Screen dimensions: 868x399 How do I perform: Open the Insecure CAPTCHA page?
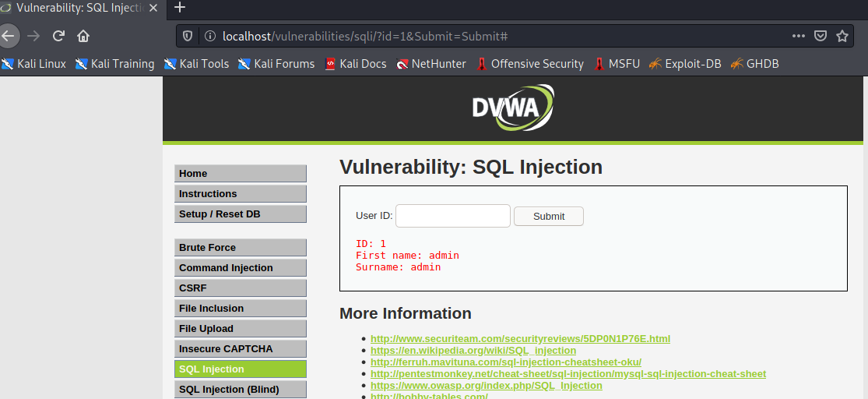(x=241, y=349)
